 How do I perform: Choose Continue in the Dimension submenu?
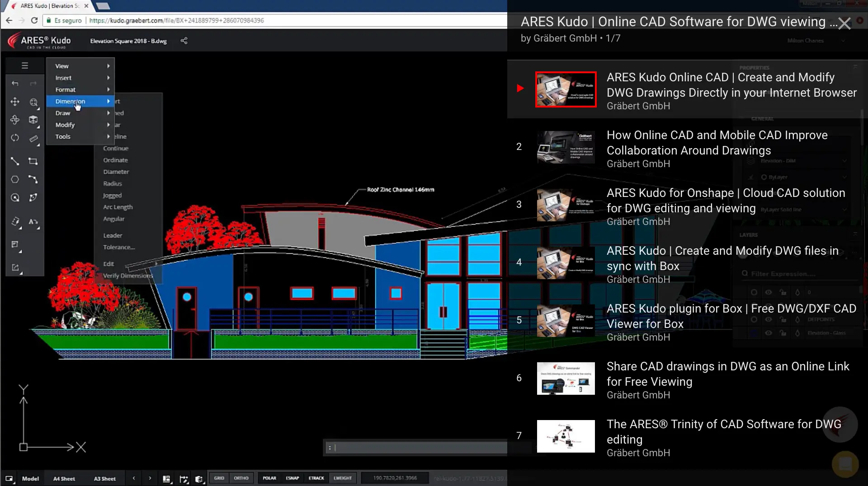point(116,148)
